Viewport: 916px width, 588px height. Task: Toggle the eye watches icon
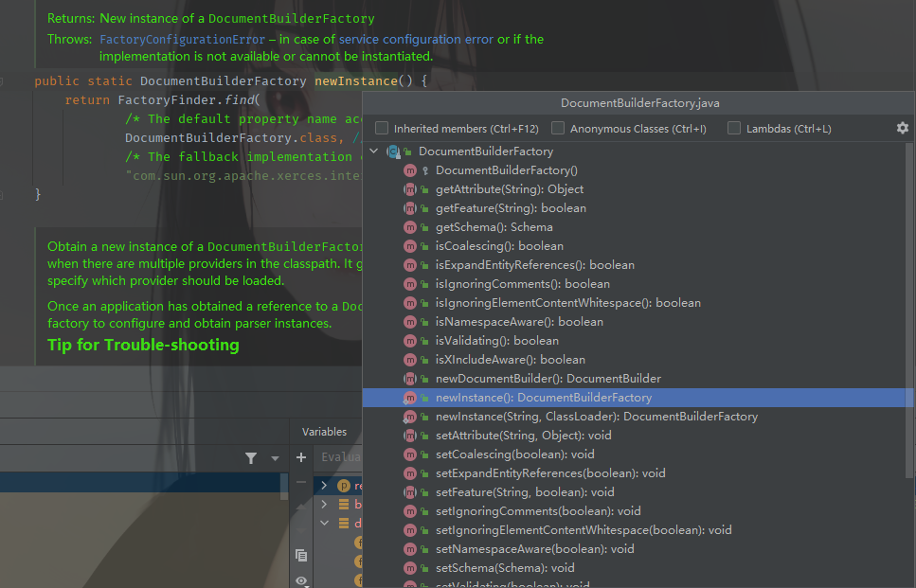tap(301, 581)
